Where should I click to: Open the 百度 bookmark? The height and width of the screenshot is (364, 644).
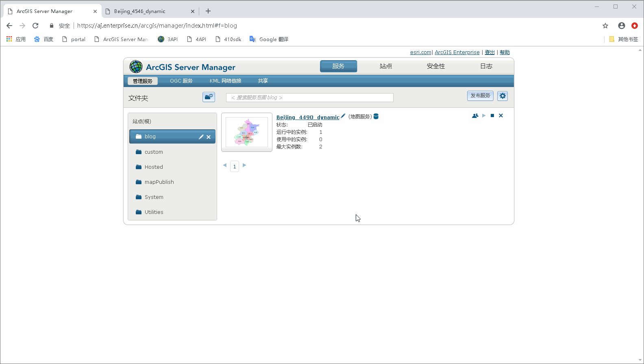point(44,39)
